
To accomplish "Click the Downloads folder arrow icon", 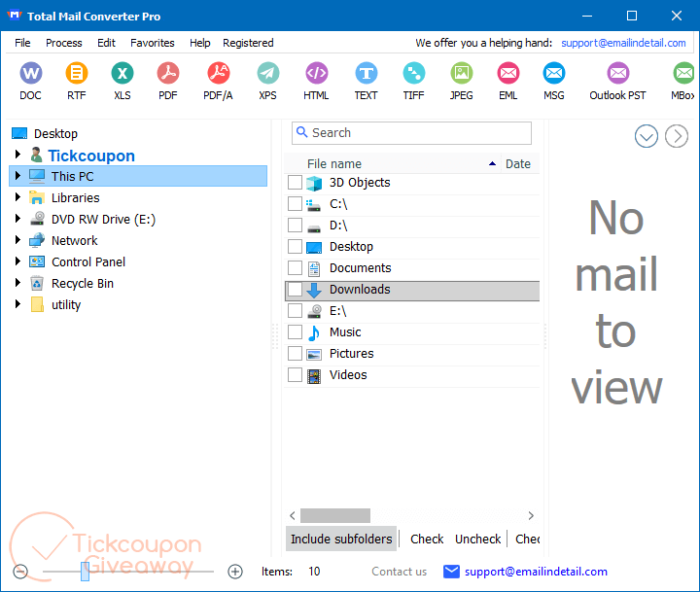I will coord(314,290).
